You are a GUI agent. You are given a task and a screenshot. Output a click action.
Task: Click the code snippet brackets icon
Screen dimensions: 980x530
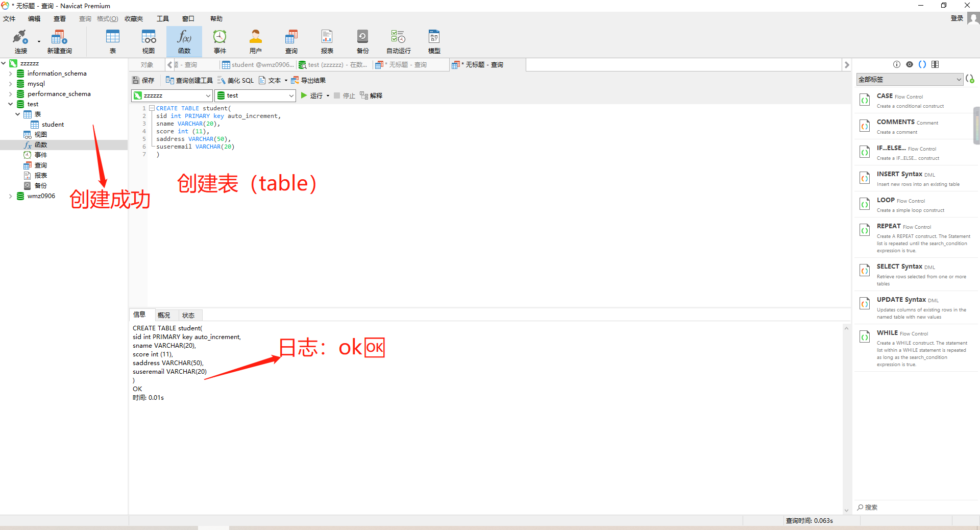(922, 64)
